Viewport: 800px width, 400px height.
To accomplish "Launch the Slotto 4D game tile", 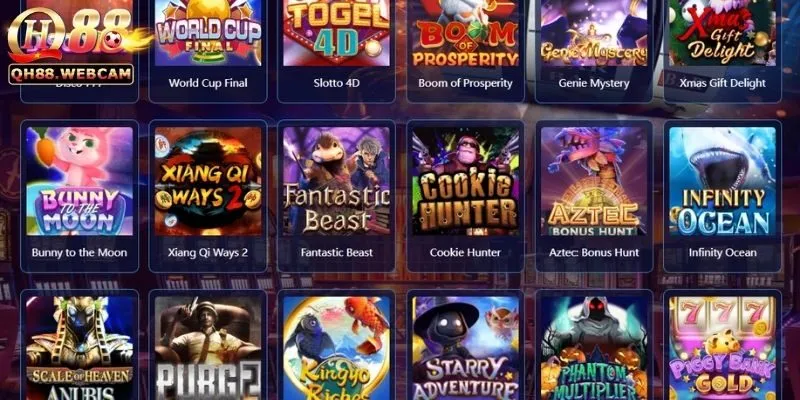I will click(x=336, y=33).
